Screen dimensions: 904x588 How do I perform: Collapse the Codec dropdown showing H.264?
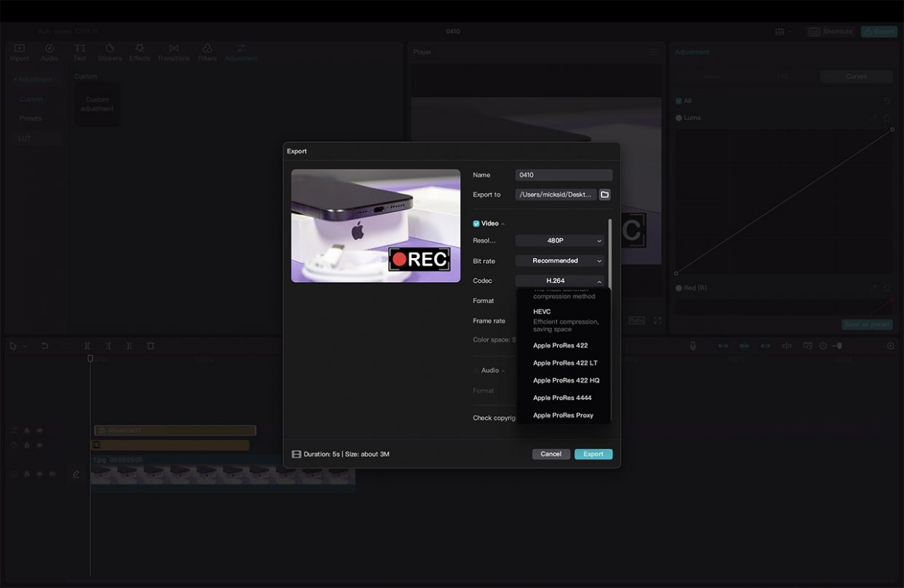point(560,281)
